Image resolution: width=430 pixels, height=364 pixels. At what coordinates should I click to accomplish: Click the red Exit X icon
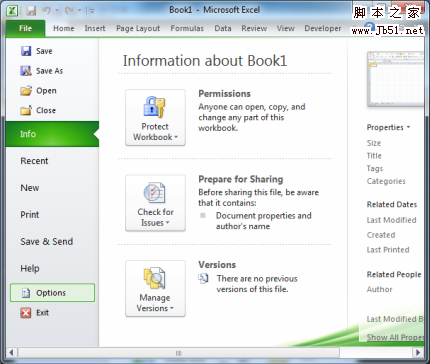[x=26, y=313]
